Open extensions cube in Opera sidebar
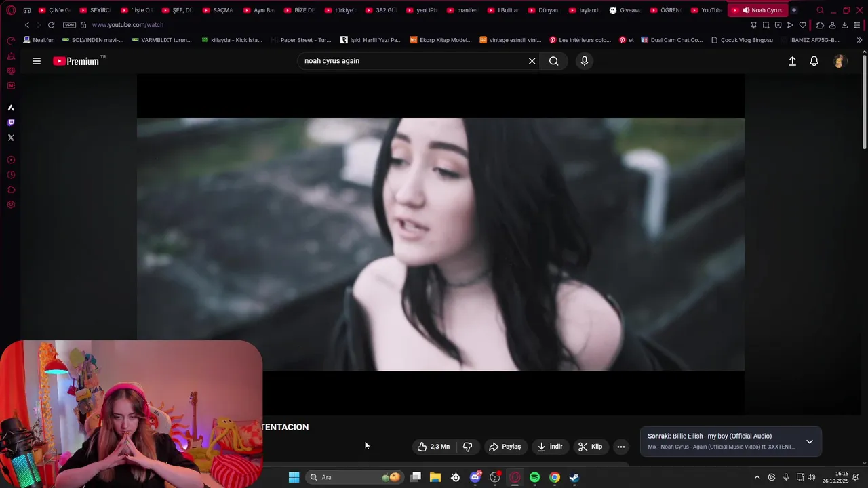The height and width of the screenshot is (488, 868). coord(11,190)
